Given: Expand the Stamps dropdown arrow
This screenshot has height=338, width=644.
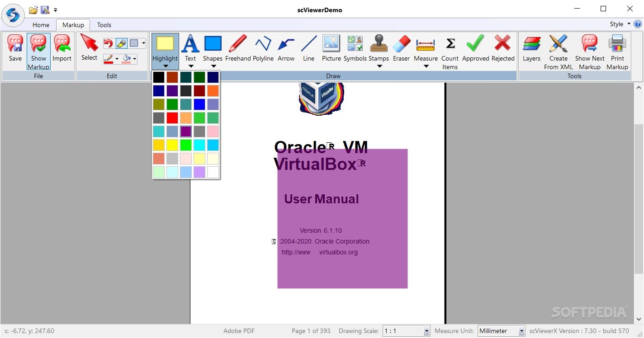Looking at the screenshot, I should click(379, 66).
